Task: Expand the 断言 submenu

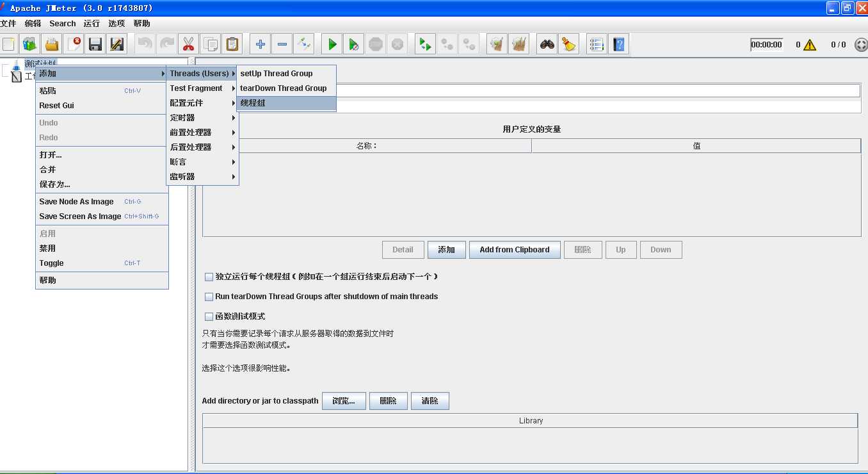Action: (x=202, y=162)
